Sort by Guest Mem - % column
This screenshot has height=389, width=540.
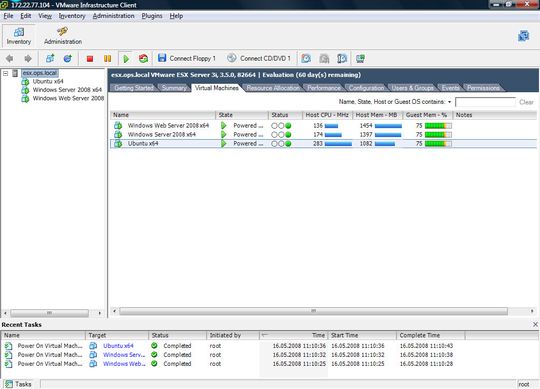tap(427, 115)
